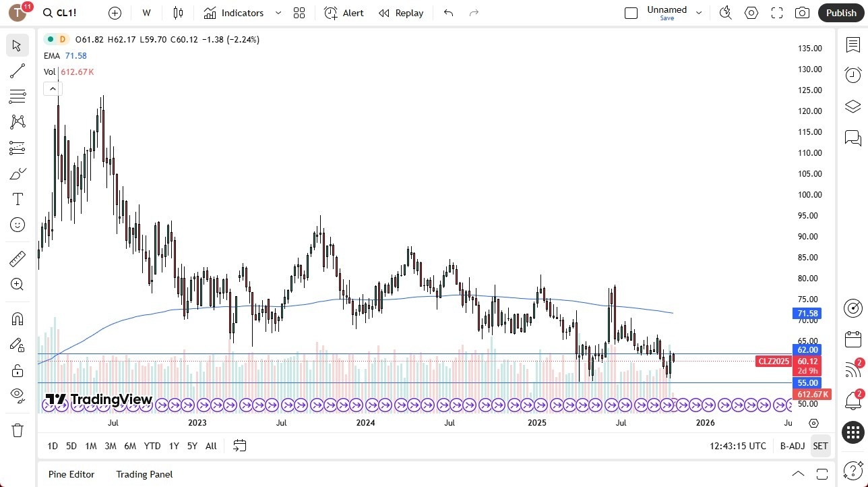868x487 pixels.
Task: Select the Measure ruler tool
Action: [17, 258]
